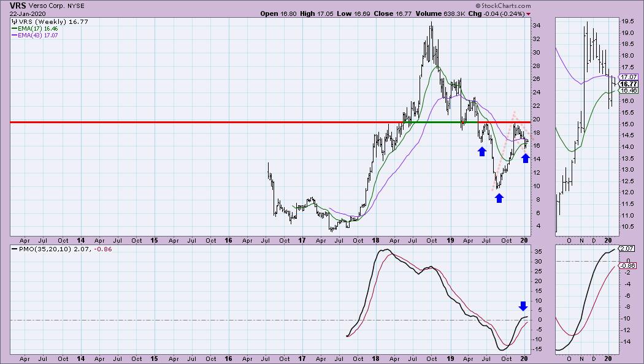The image size is (644, 364).
Task: Click the NYSE exchange label
Action: [x=76, y=6]
